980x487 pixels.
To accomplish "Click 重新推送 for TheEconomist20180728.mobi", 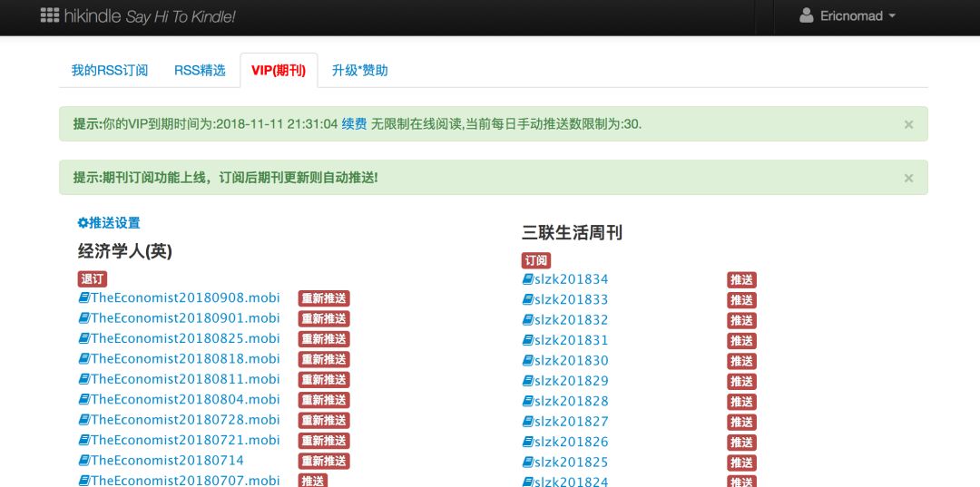I will pos(324,420).
